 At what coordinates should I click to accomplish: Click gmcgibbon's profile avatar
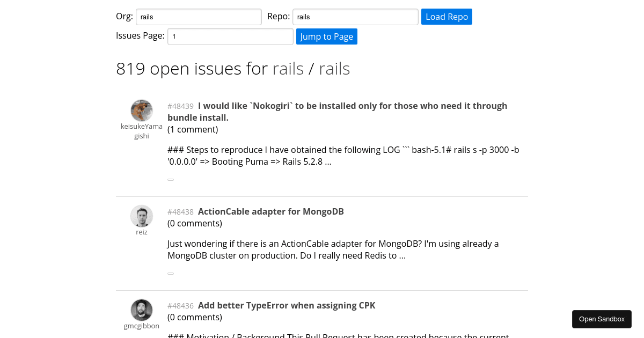pyautogui.click(x=142, y=310)
